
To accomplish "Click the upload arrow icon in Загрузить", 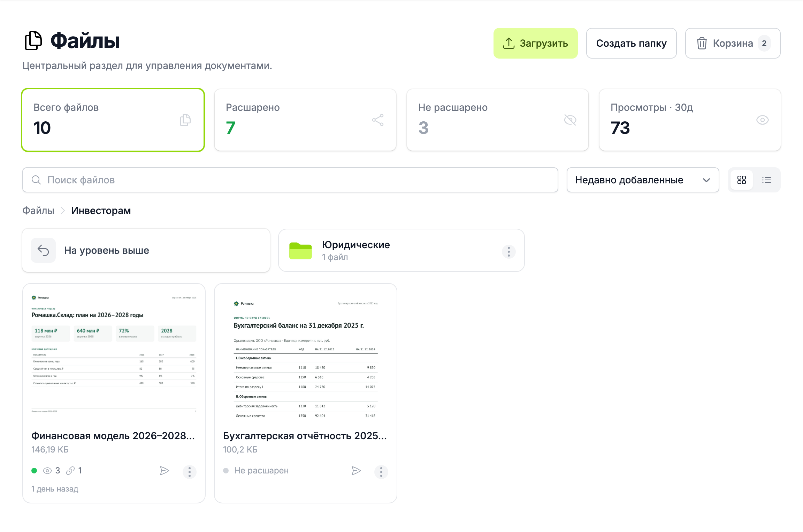I will point(509,43).
